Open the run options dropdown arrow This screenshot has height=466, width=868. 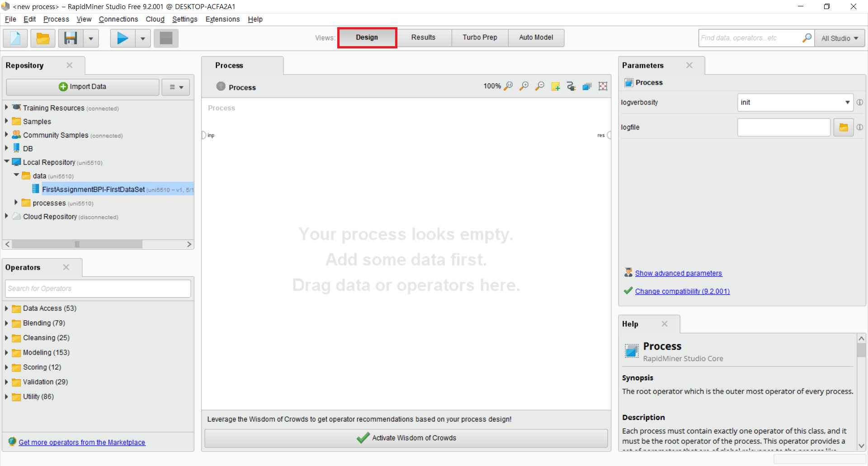pyautogui.click(x=143, y=38)
